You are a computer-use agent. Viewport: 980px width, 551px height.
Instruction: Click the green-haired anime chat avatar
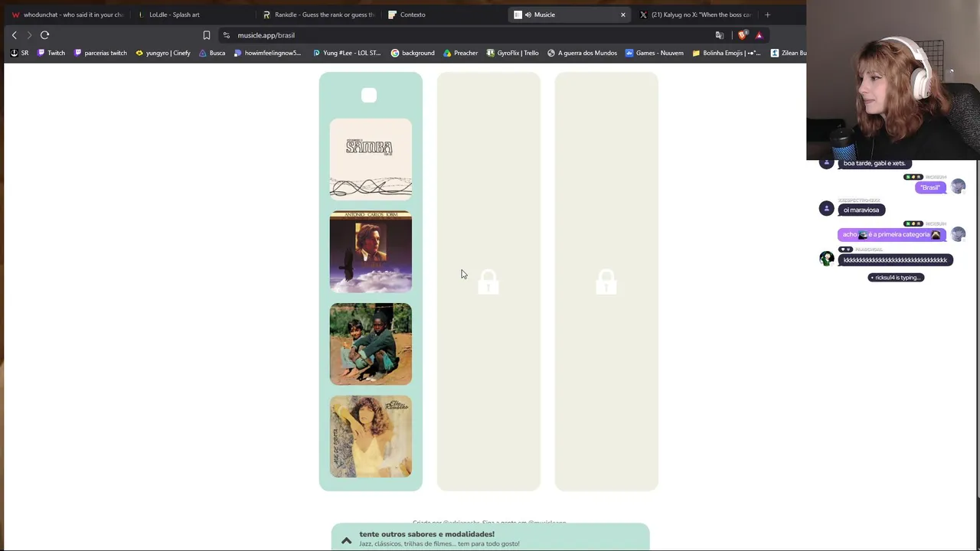[827, 259]
